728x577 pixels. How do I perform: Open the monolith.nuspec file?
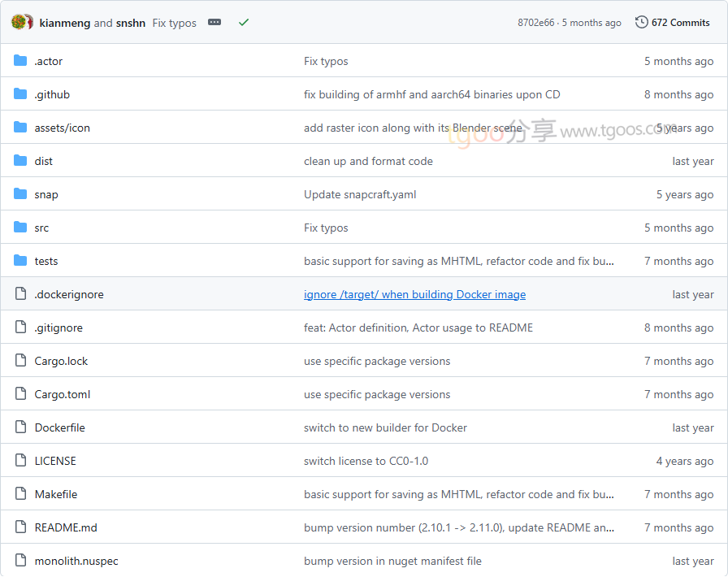click(76, 561)
